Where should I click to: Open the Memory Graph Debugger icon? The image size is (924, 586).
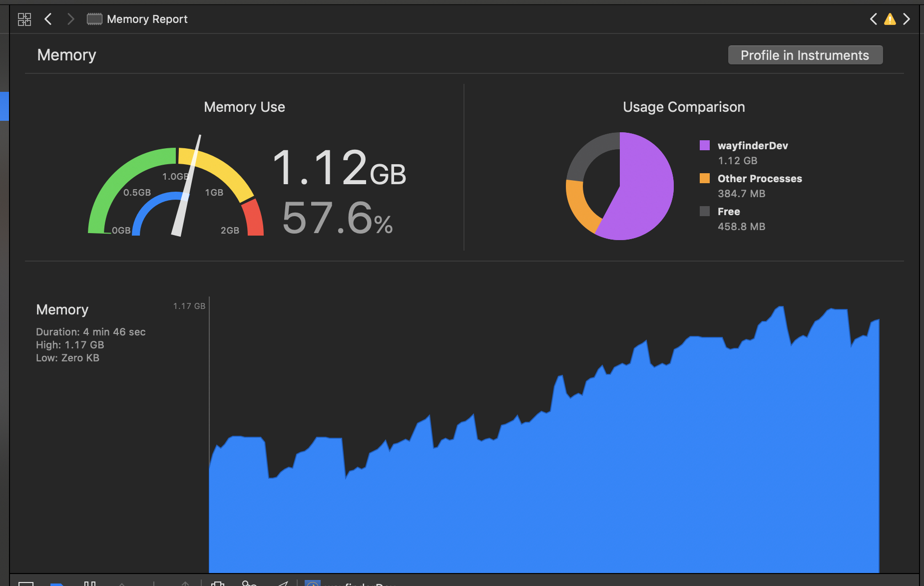(250, 583)
